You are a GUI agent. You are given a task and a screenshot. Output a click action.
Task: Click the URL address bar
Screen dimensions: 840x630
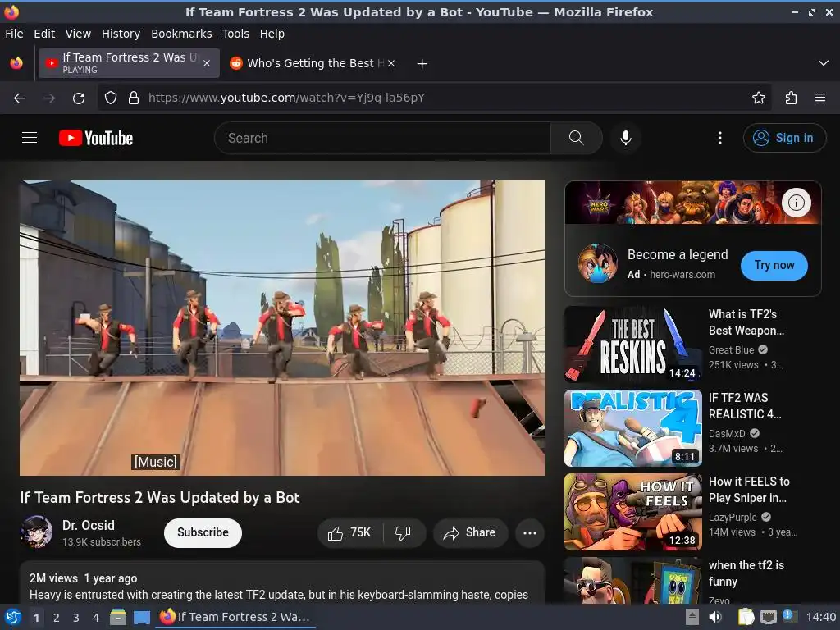pyautogui.click(x=434, y=98)
